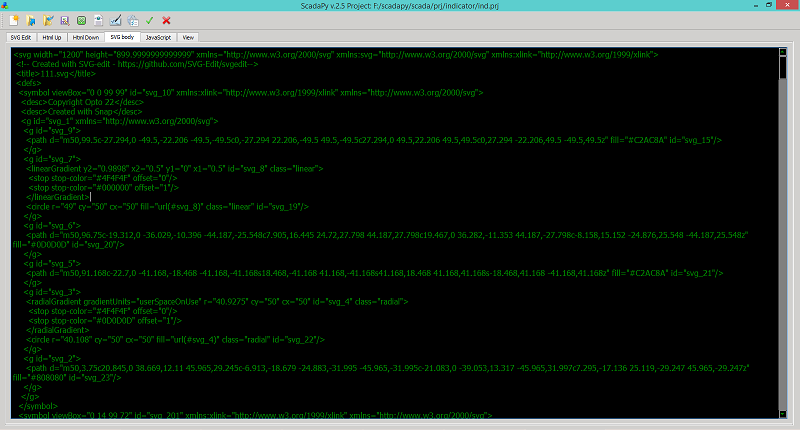Screen dimensions: 800x430
Task: Click the path line with id="svg_21"
Action: click(374, 273)
